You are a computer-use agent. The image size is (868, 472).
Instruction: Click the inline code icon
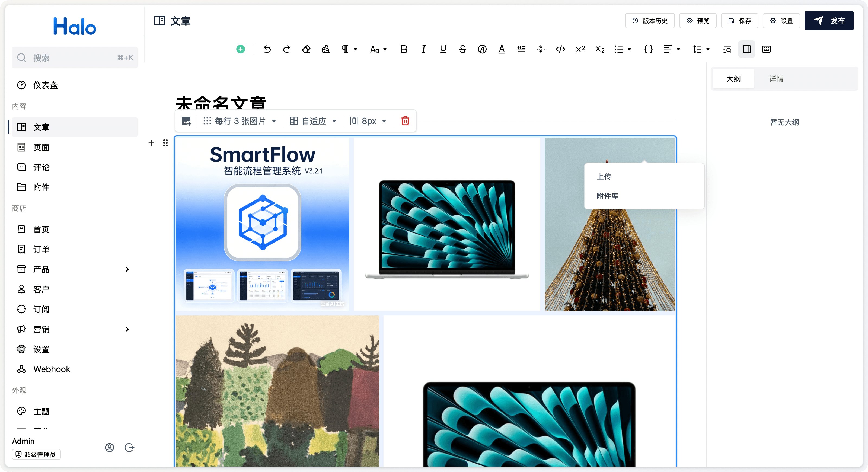(x=560, y=49)
